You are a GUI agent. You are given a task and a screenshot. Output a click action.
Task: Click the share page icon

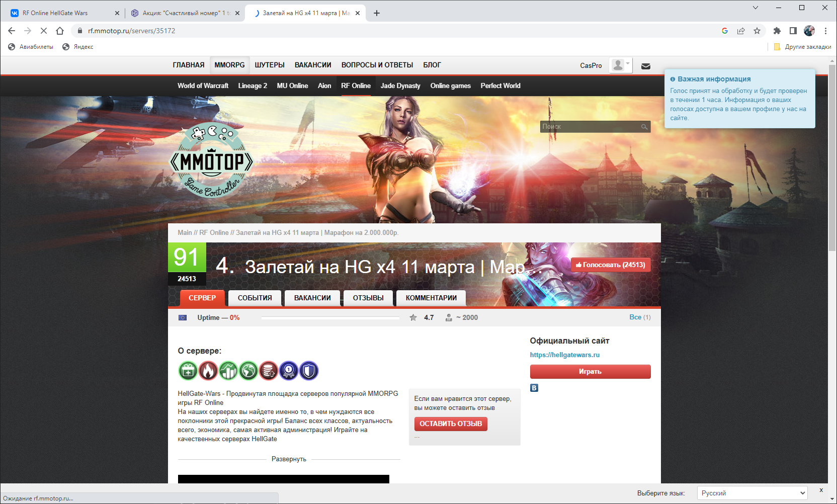pyautogui.click(x=741, y=31)
